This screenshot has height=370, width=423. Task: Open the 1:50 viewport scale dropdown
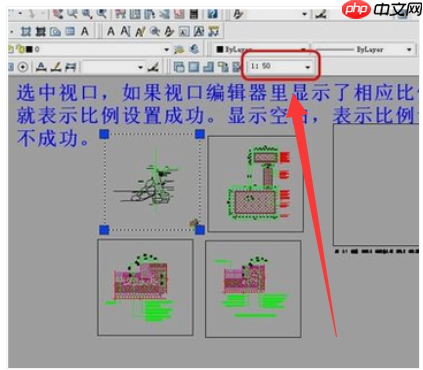pyautogui.click(x=281, y=67)
